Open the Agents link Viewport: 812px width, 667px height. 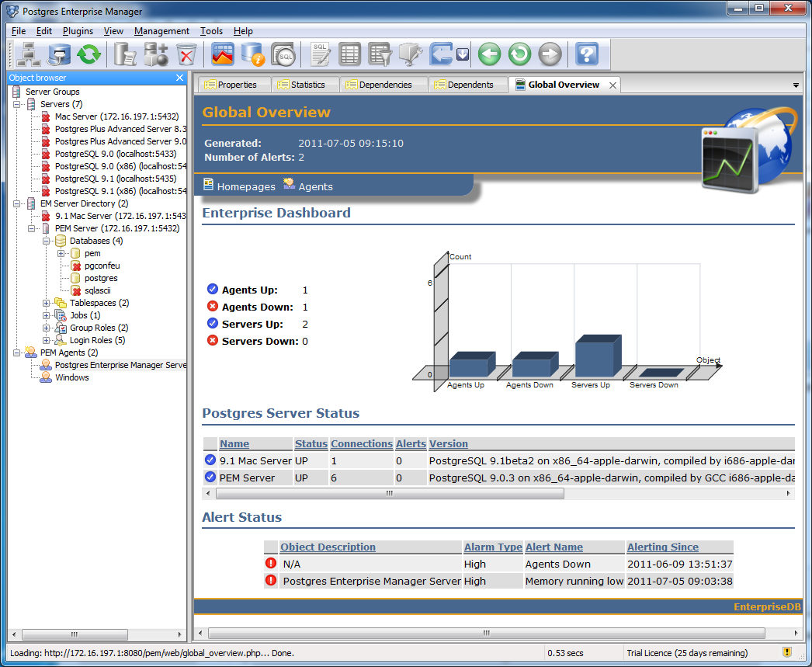point(315,186)
